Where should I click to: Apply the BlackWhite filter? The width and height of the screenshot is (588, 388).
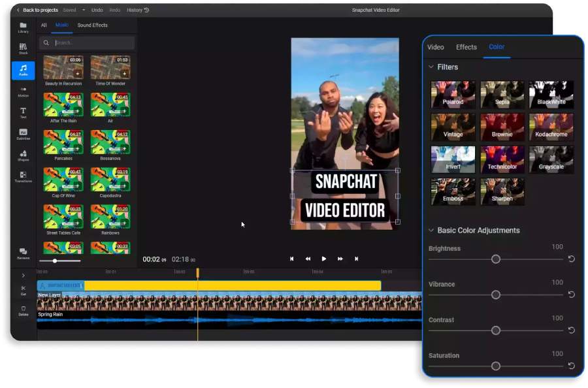(x=551, y=95)
